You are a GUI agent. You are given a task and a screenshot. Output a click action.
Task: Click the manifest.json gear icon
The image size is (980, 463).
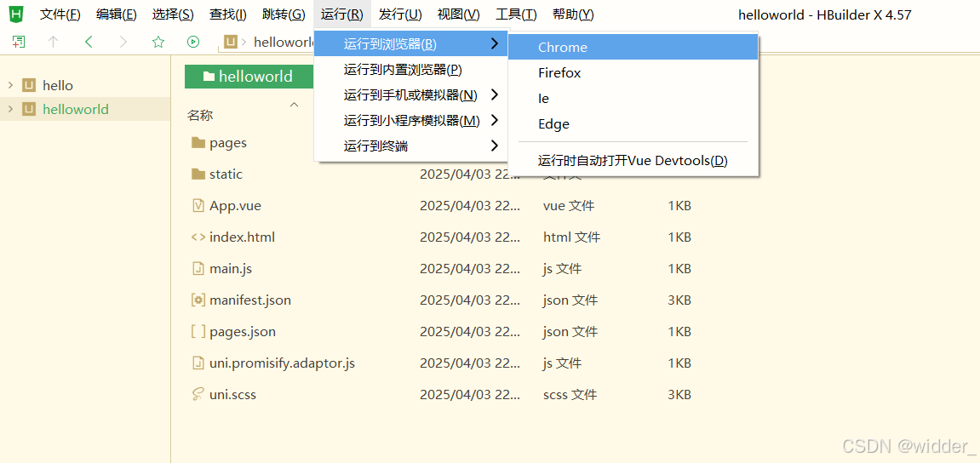pos(198,300)
